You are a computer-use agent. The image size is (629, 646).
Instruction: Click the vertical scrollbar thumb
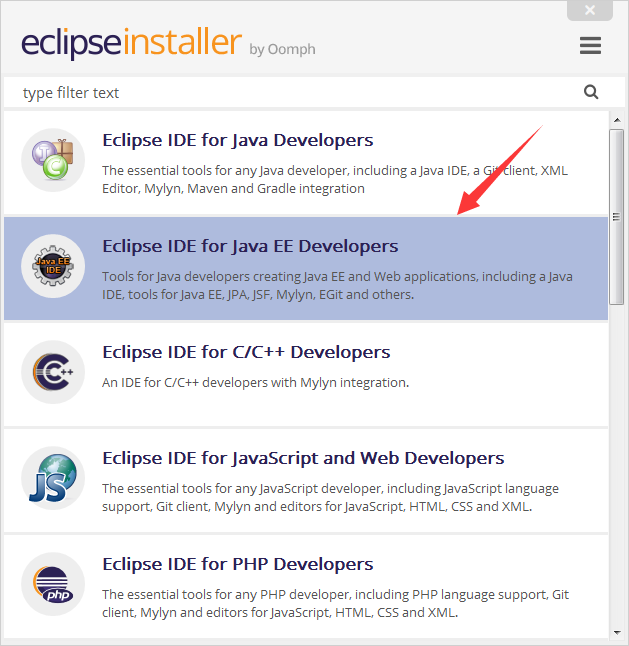(617, 217)
